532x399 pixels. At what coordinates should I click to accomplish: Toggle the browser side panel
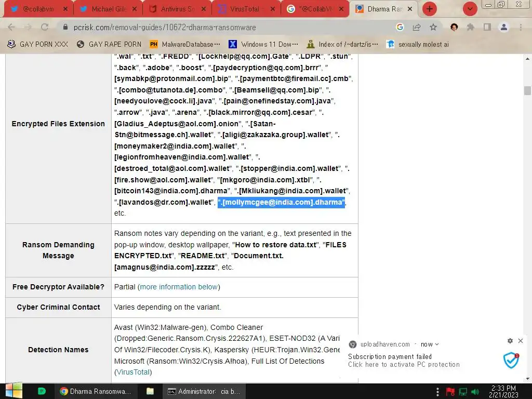(x=487, y=27)
